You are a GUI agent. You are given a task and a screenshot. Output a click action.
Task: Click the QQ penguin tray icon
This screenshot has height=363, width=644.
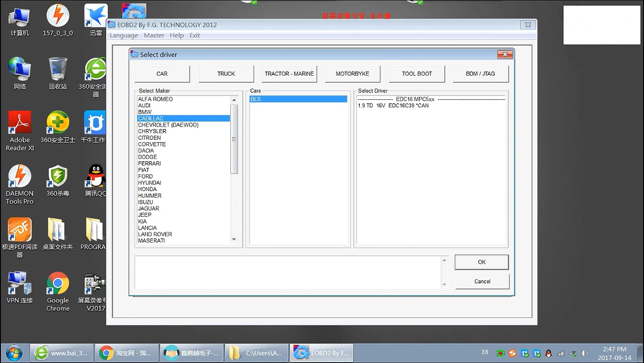(548, 353)
